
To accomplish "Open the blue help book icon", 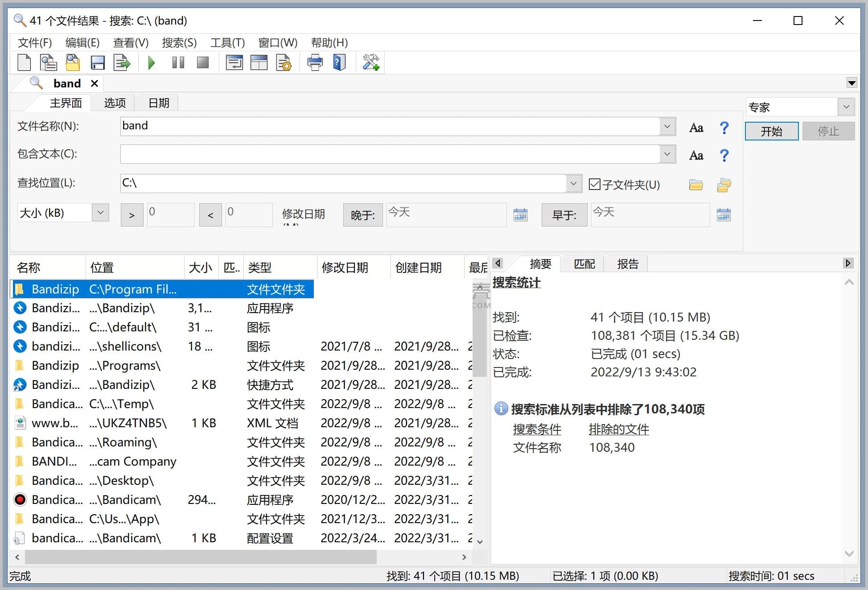I will (339, 62).
